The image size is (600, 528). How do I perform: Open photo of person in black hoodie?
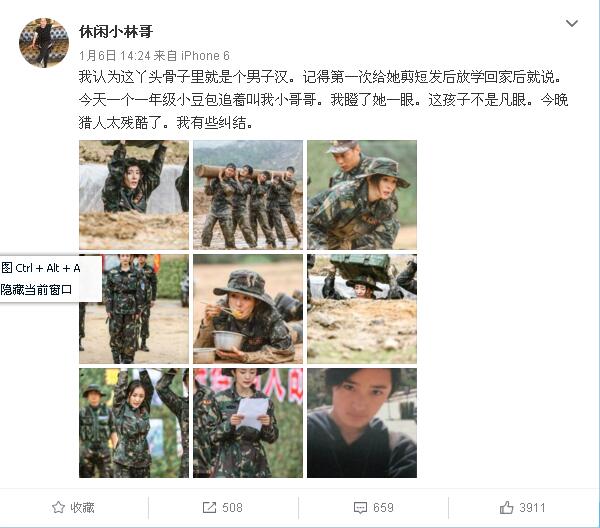pos(362,423)
